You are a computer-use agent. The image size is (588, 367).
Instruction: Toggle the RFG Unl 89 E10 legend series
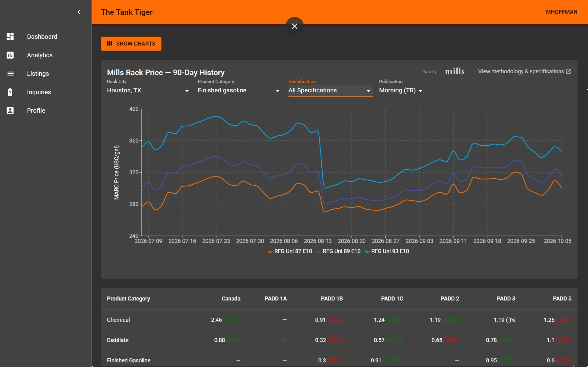point(338,251)
